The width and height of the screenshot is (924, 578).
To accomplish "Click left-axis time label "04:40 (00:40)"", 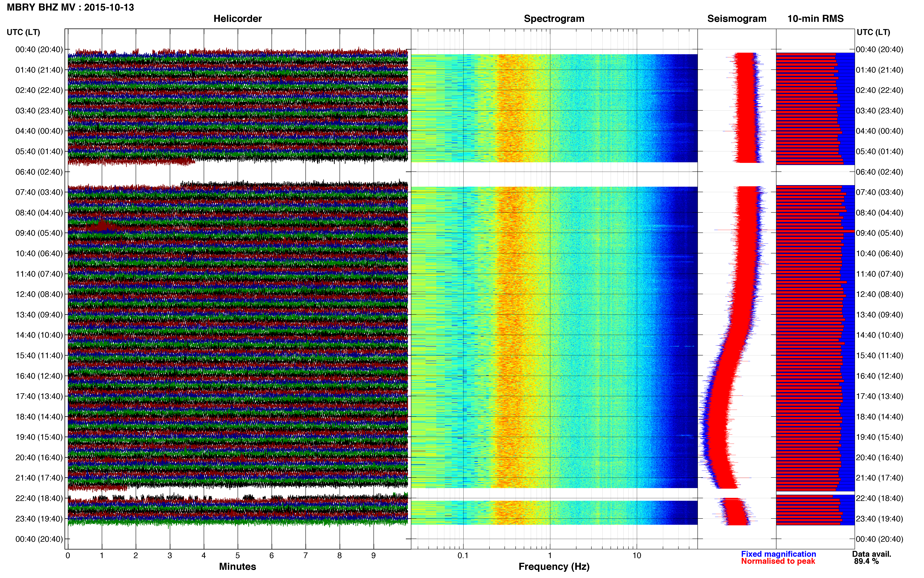I will click(39, 131).
